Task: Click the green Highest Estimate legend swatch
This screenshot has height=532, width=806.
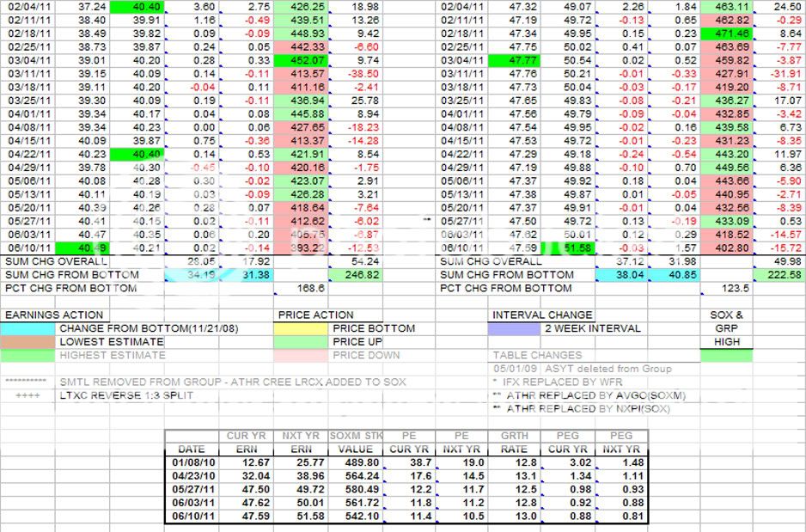Action: tap(27, 355)
